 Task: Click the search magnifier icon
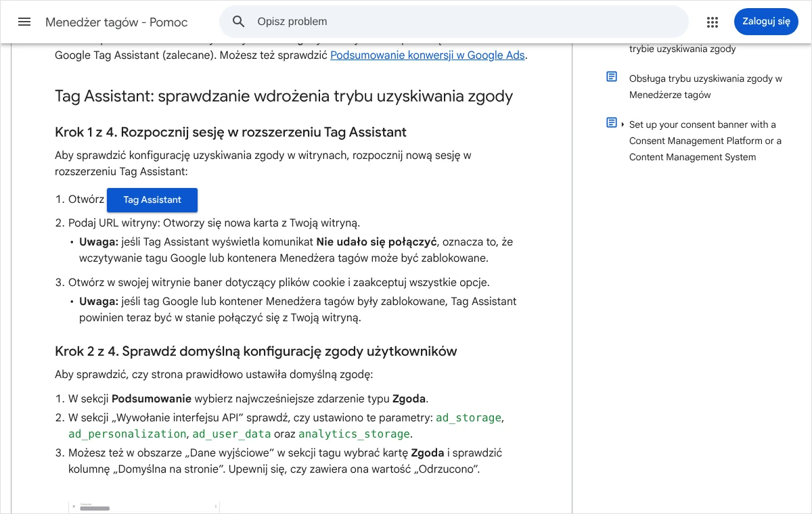pyautogui.click(x=238, y=22)
